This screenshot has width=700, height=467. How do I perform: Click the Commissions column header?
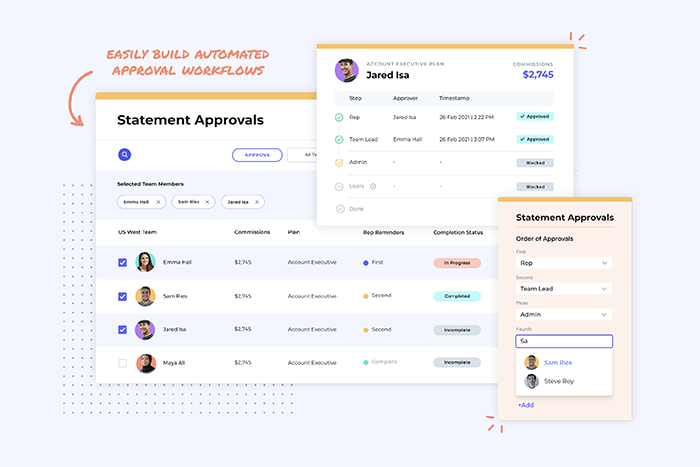(252, 232)
